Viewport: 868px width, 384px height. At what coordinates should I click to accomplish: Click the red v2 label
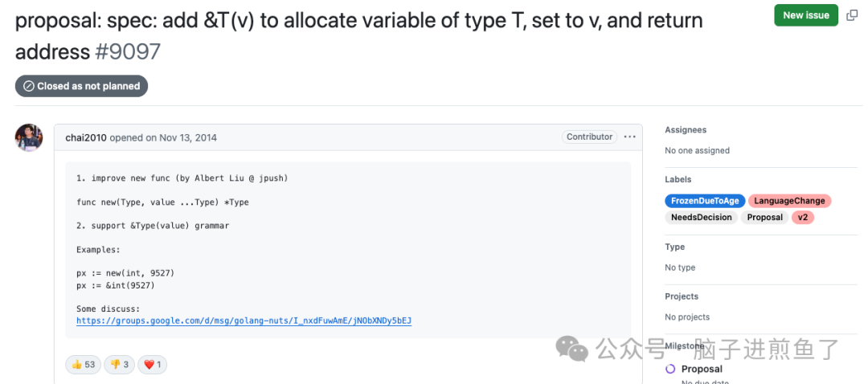coord(802,217)
